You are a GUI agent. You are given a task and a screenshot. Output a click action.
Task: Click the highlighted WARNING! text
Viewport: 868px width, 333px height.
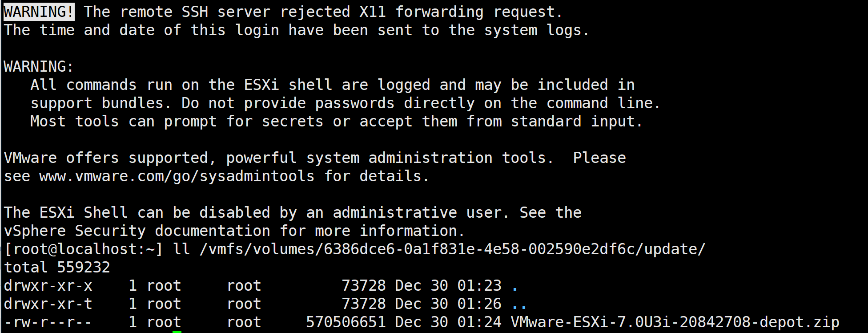pyautogui.click(x=39, y=12)
